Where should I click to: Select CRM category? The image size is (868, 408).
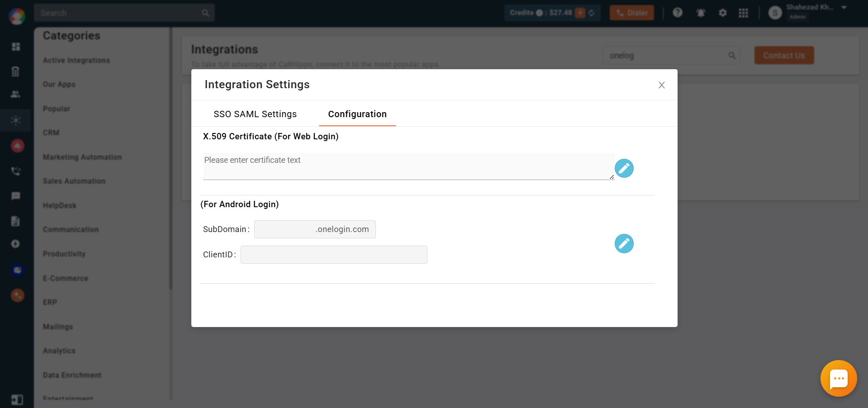[51, 133]
